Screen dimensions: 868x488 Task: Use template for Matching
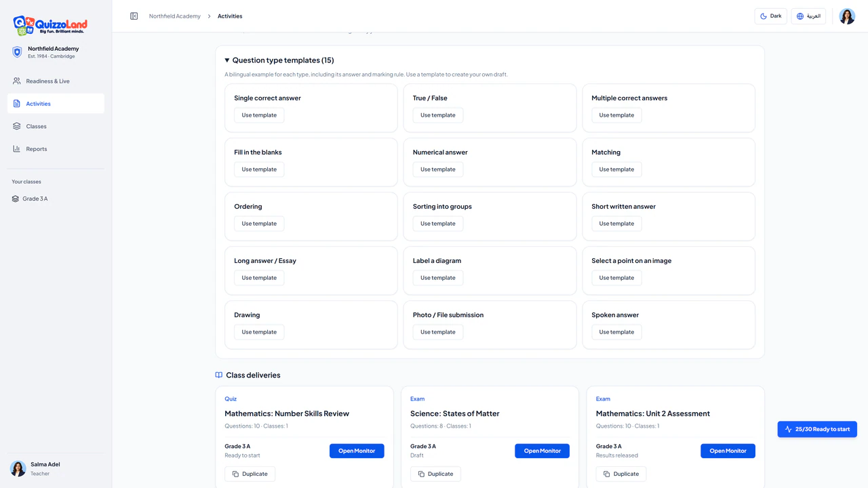tap(616, 169)
